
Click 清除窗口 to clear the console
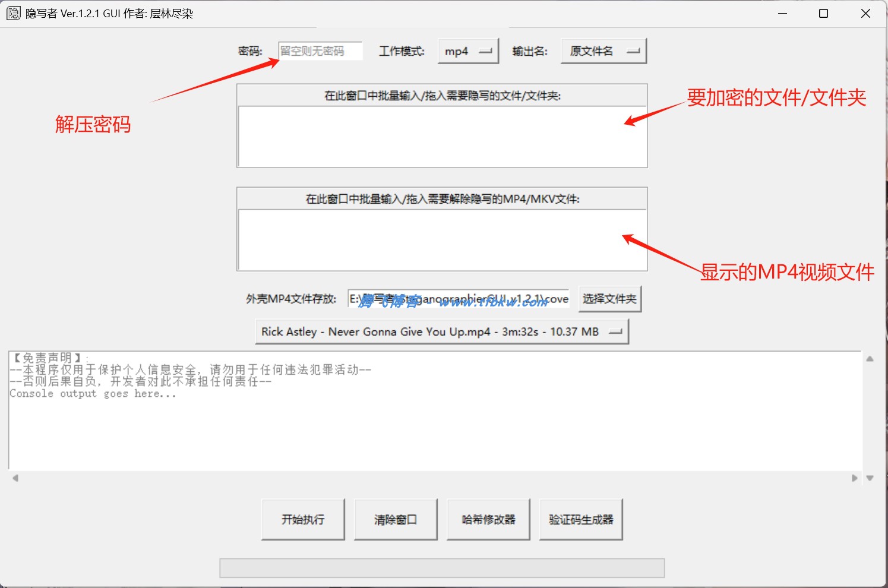point(396,519)
